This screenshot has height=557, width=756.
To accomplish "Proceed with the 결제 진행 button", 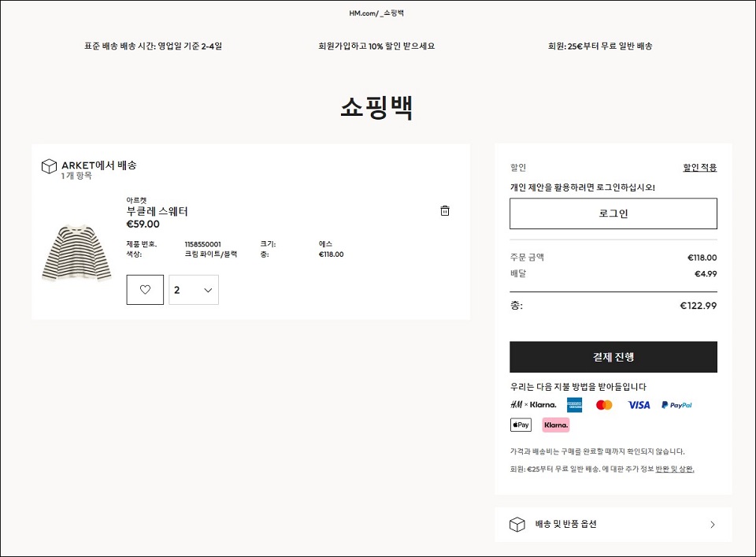I will click(x=613, y=357).
